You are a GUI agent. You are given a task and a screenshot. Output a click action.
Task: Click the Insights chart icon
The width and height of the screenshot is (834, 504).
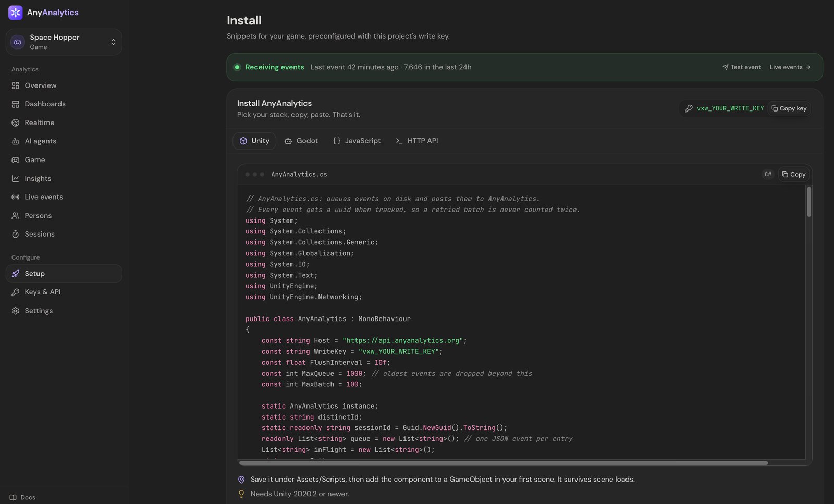tap(16, 179)
